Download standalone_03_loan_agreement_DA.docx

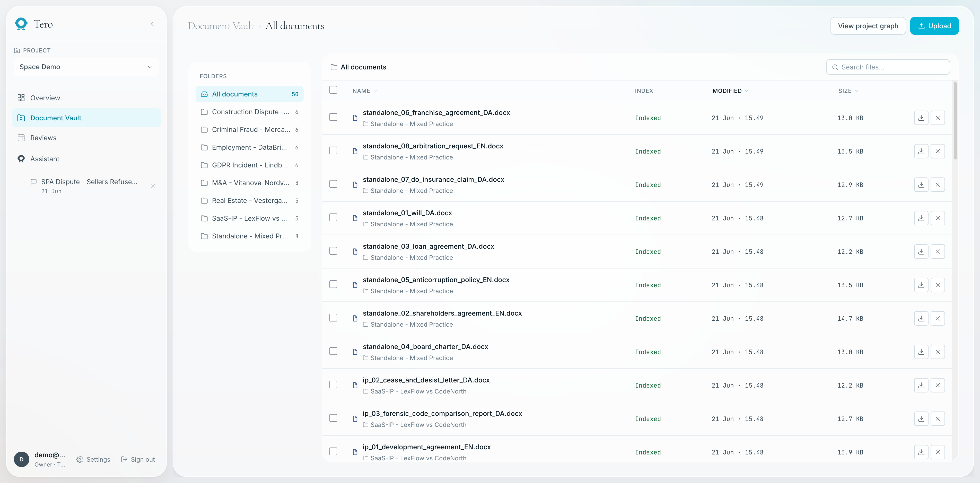pos(921,252)
